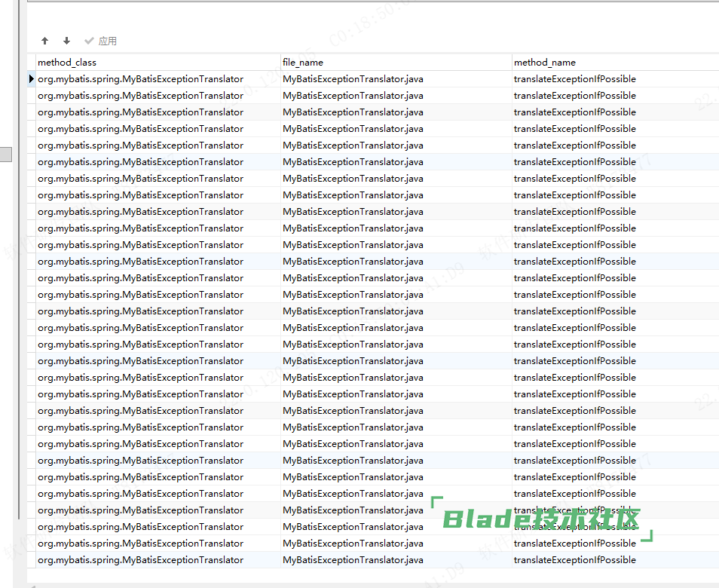Click the move down arrow icon

[66, 41]
